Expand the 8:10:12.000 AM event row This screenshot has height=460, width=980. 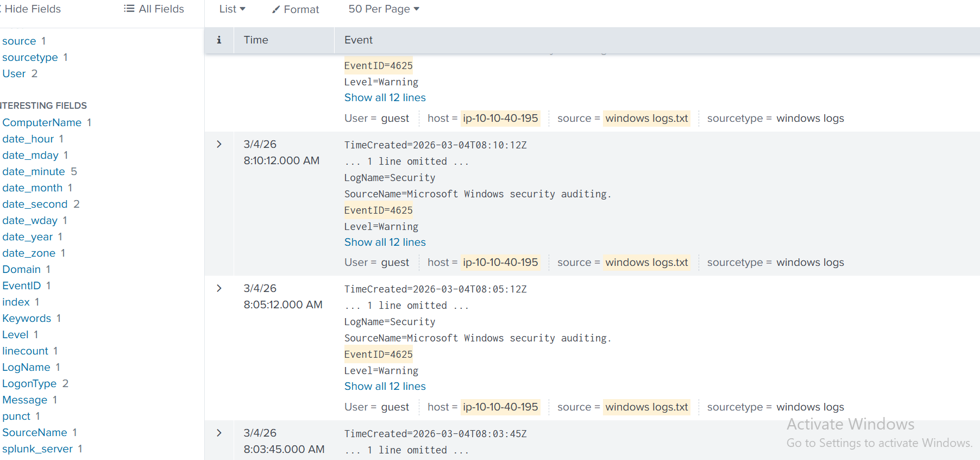(219, 145)
